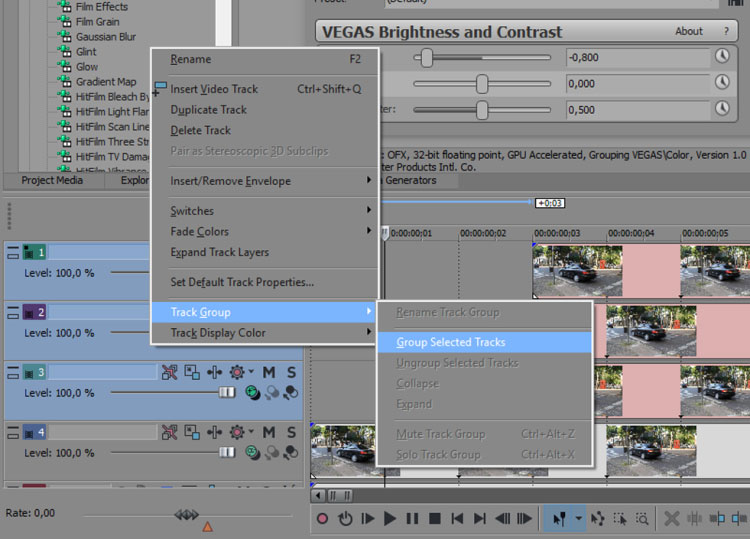
Task: Solo track 3
Action: click(291, 372)
